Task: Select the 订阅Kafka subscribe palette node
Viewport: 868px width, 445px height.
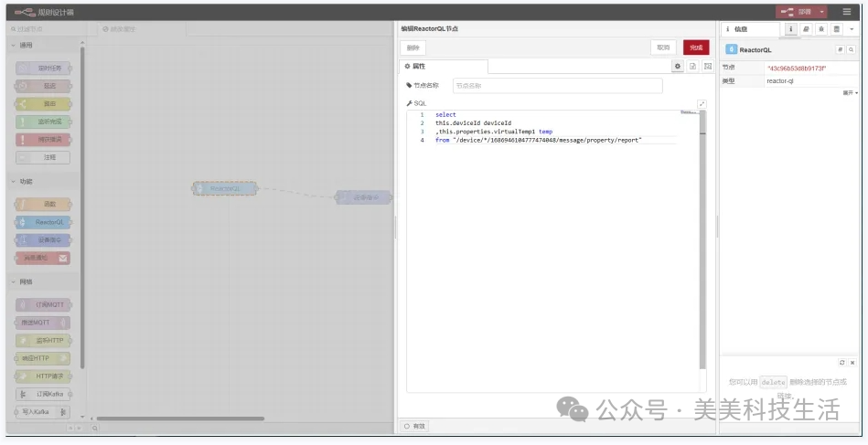Action: pyautogui.click(x=43, y=394)
